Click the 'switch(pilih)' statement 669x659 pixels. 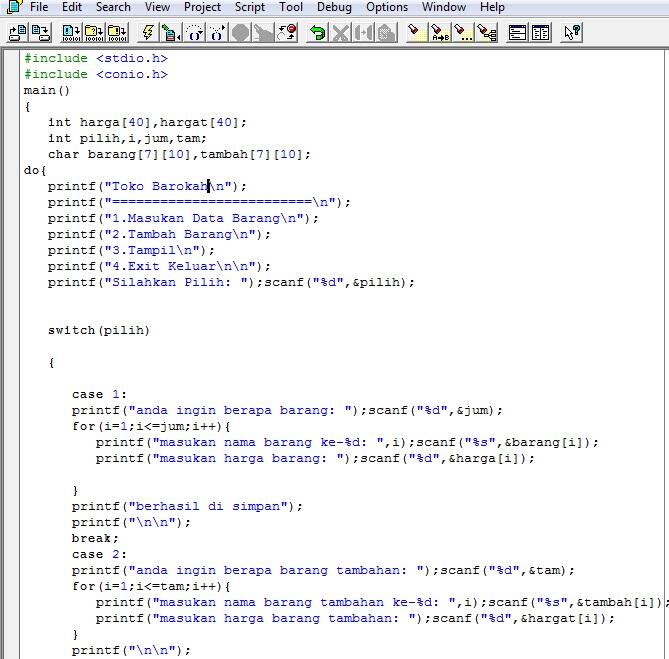coord(99,330)
